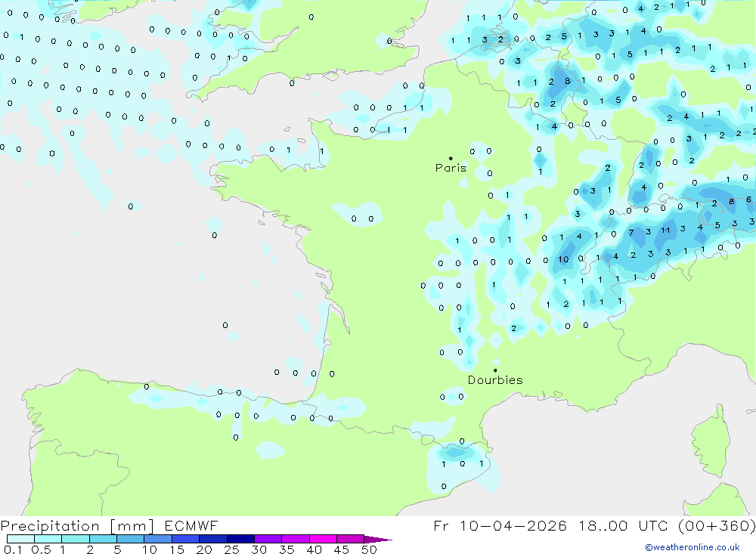Screen dimensions: 756x554
Task: Click the legend label 25
Action: 231,549
